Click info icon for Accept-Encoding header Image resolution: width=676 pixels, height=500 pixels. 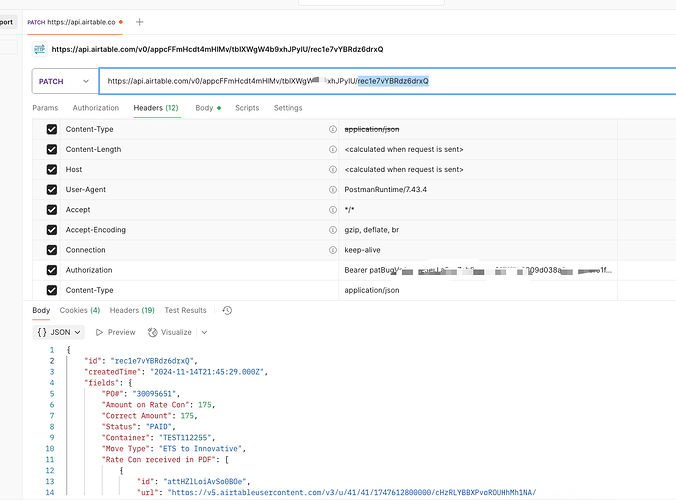pyautogui.click(x=332, y=230)
